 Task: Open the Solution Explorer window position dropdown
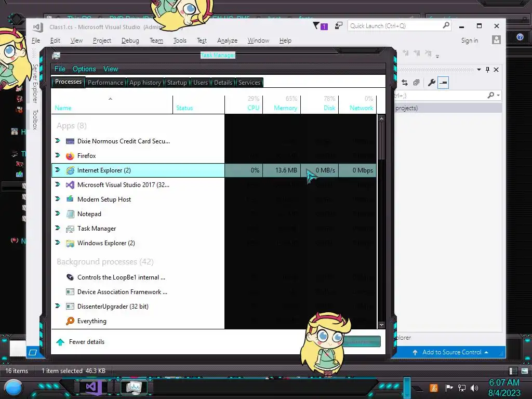click(478, 70)
